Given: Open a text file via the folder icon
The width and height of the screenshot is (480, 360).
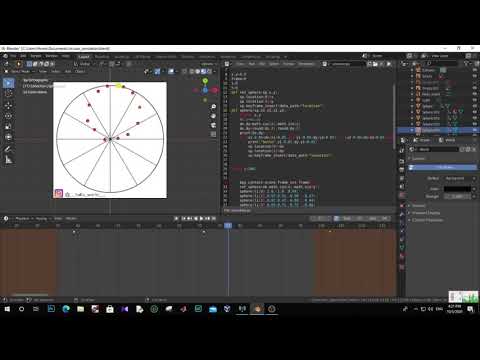Looking at the screenshot, I should [x=375, y=64].
